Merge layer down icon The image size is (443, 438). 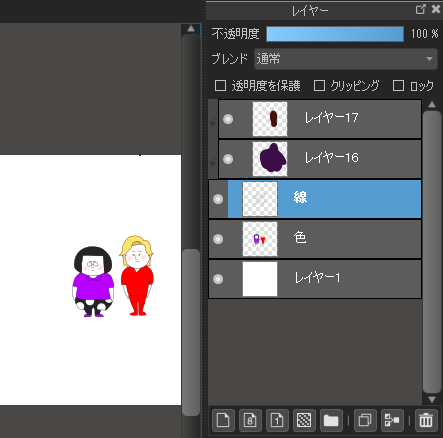pyautogui.click(x=392, y=420)
